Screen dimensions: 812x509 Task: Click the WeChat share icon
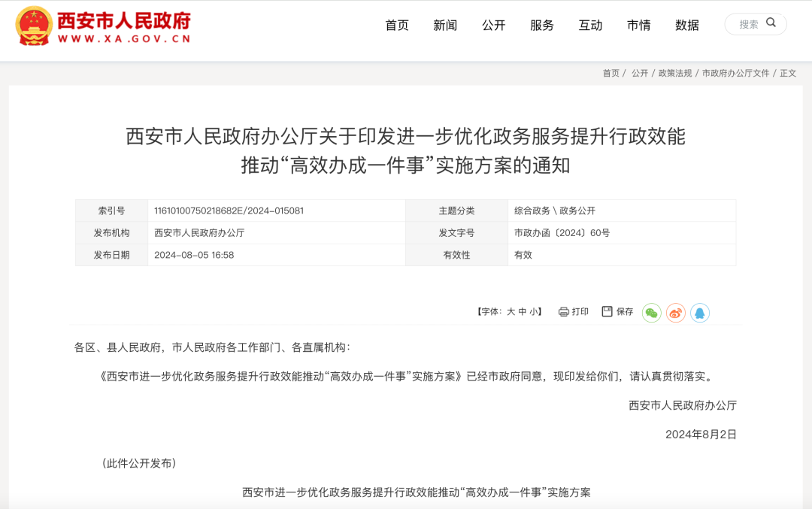651,311
